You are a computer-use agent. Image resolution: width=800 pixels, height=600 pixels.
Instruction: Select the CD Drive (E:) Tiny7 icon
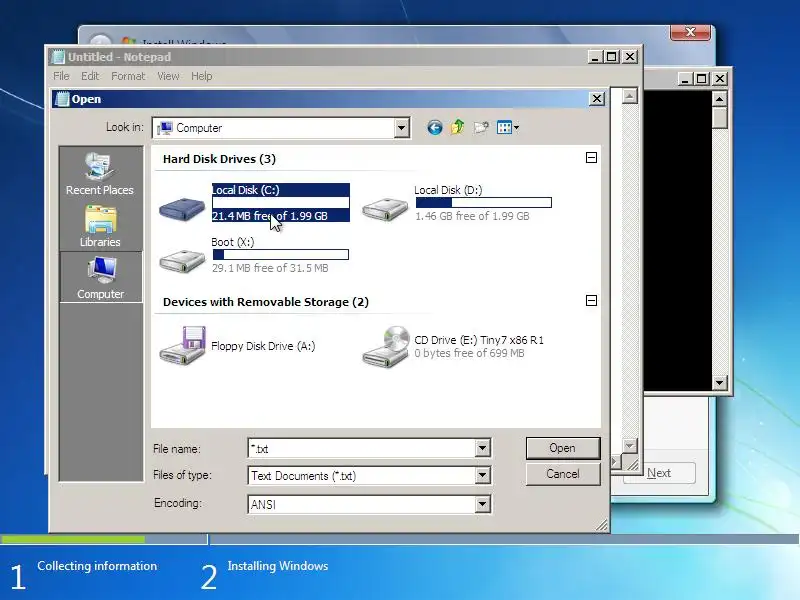(x=386, y=346)
